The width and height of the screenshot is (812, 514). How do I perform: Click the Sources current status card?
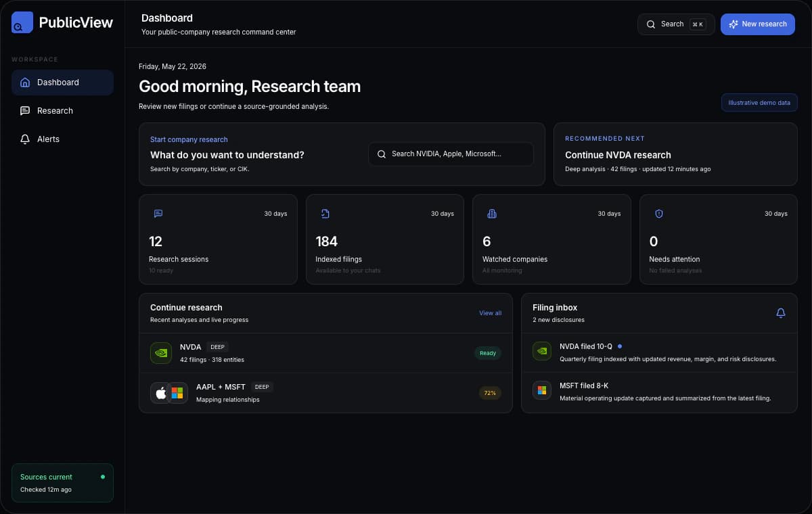click(62, 483)
